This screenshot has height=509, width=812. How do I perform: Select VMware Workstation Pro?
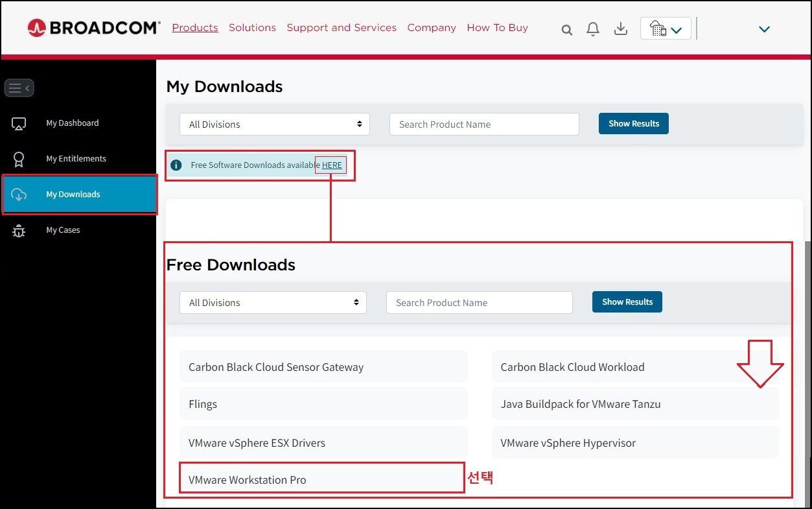pos(321,480)
